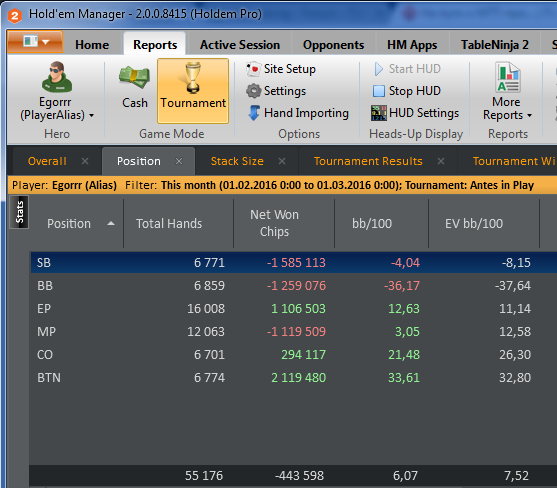Select the BB position row
Viewport: 557px width, 488px height.
(293, 286)
